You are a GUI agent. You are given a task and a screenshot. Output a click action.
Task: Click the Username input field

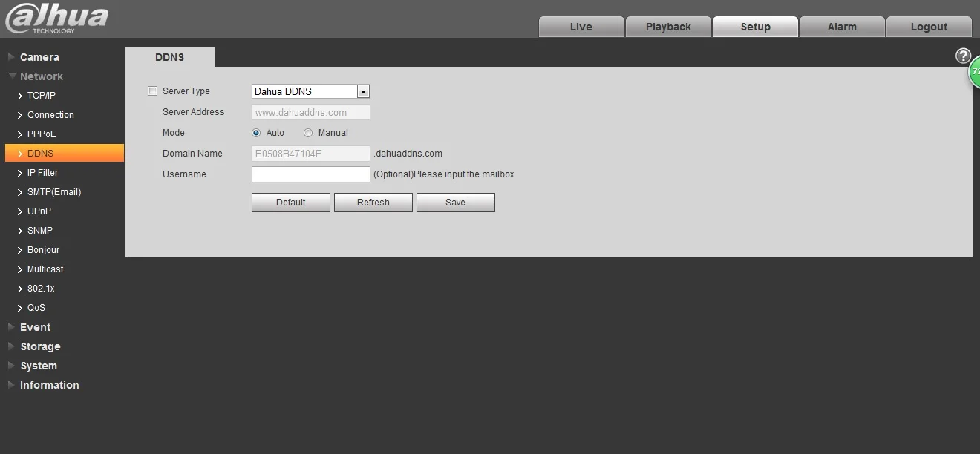point(310,174)
